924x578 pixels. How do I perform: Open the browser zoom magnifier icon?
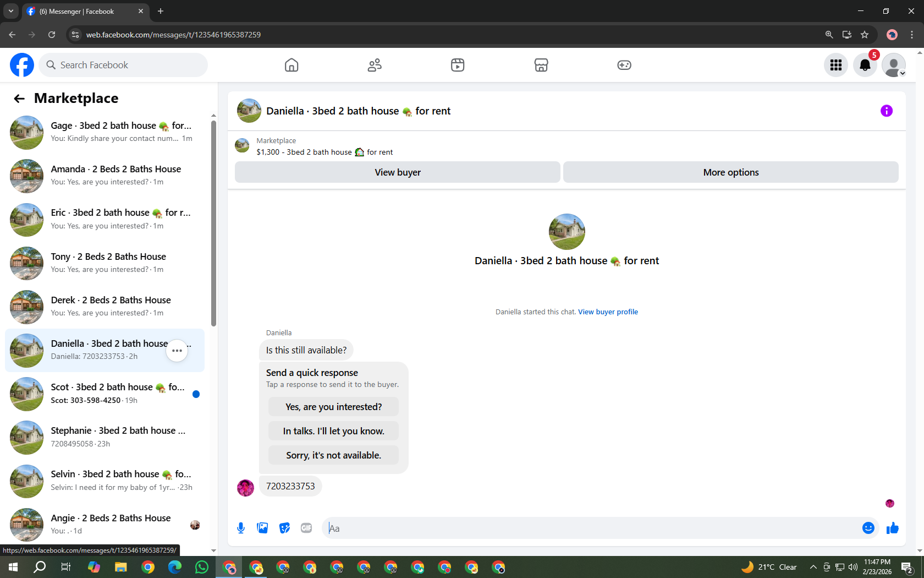[829, 35]
